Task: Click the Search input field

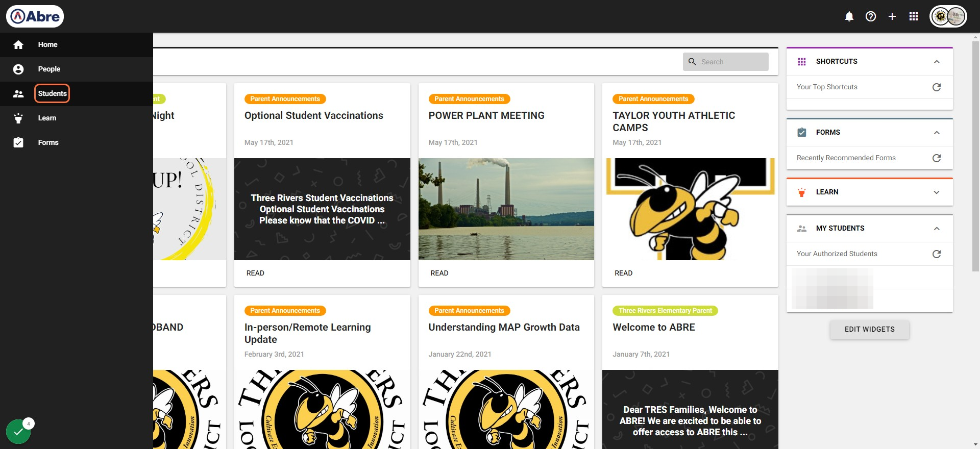Action: pyautogui.click(x=726, y=62)
